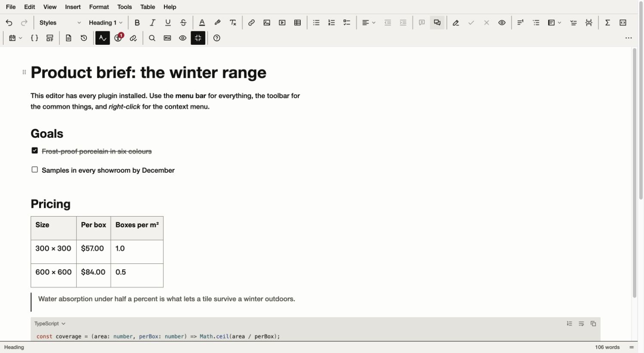
Task: Open the highlight color marker tool
Action: tap(218, 23)
